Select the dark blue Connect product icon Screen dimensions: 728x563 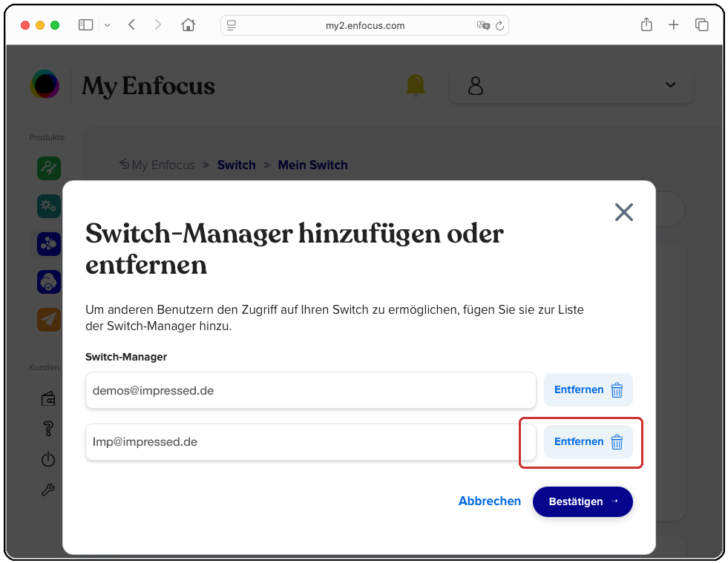48,243
